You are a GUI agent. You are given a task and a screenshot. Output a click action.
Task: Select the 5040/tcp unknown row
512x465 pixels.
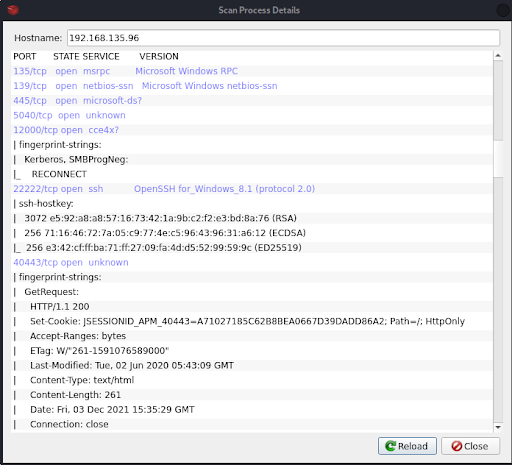252,115
